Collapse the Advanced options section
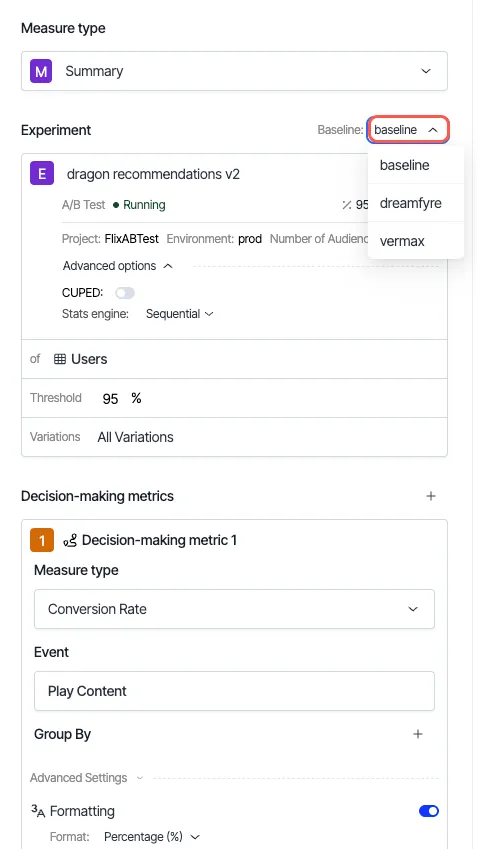Screen dimensions: 477x849 click(117, 266)
